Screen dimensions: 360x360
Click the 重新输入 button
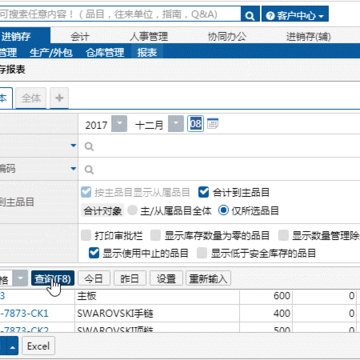(208, 278)
